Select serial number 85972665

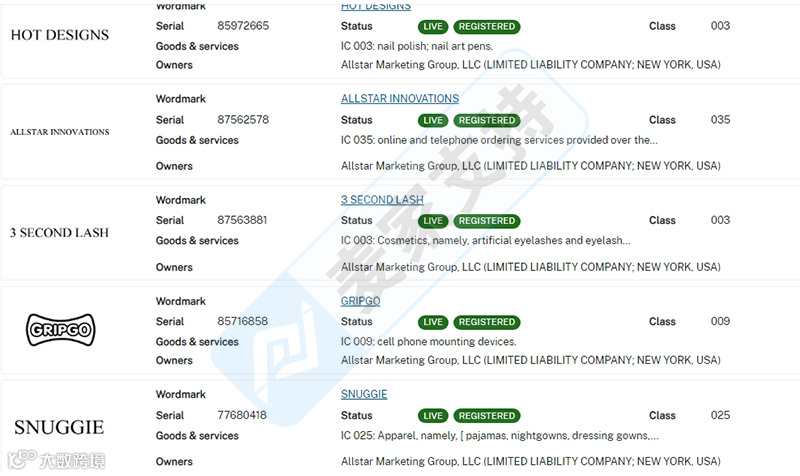243,26
